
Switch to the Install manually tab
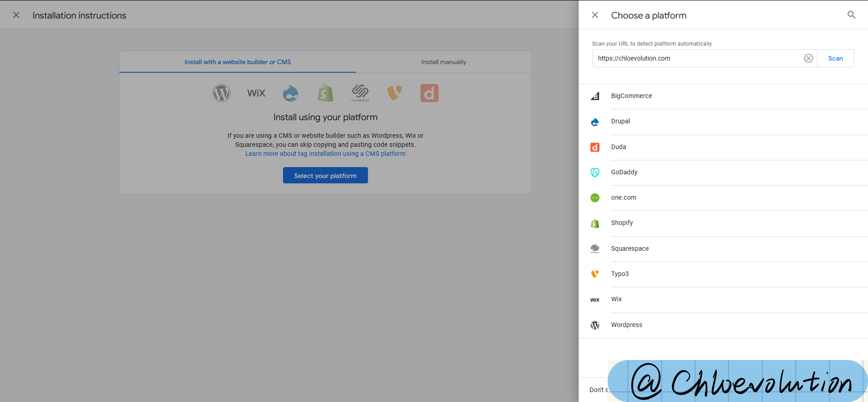pyautogui.click(x=443, y=62)
